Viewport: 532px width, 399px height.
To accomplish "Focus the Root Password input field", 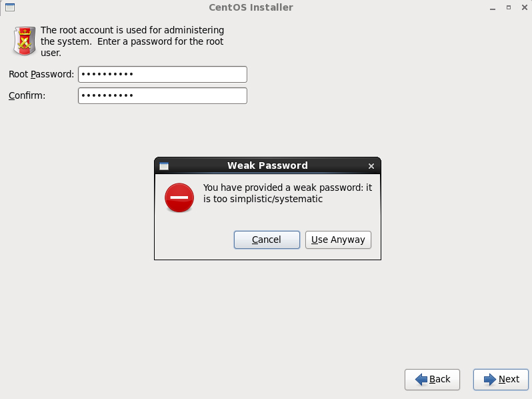I will pyautogui.click(x=163, y=74).
